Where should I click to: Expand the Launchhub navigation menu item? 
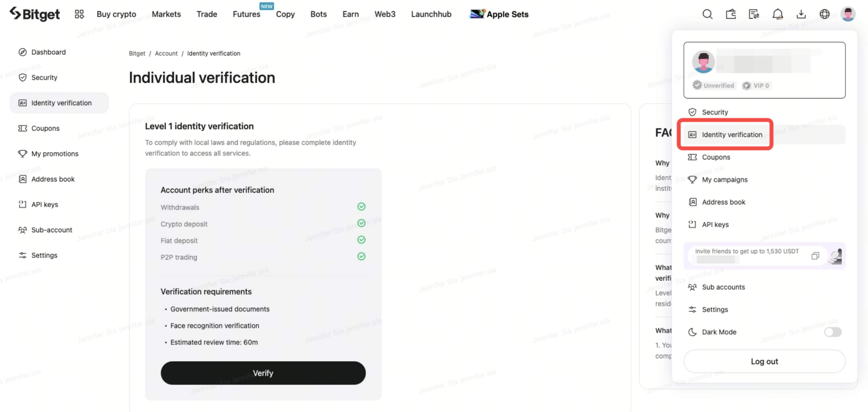click(x=431, y=14)
